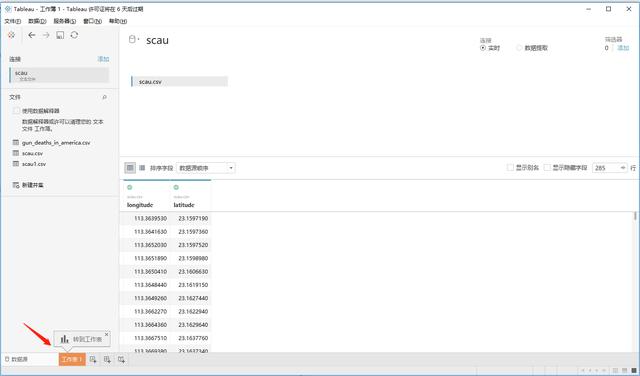Go forward using the right arrow
The image size is (640, 376).
click(46, 35)
